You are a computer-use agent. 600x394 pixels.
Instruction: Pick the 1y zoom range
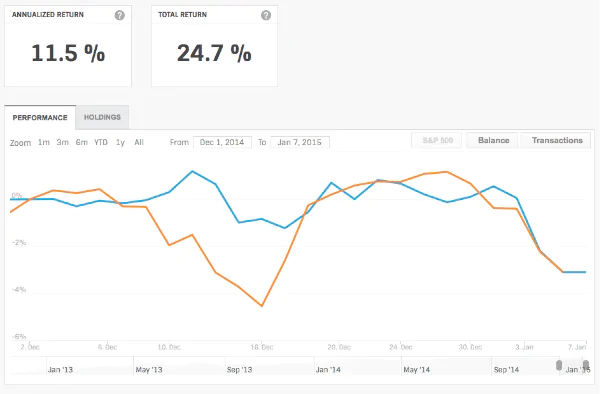pyautogui.click(x=120, y=142)
